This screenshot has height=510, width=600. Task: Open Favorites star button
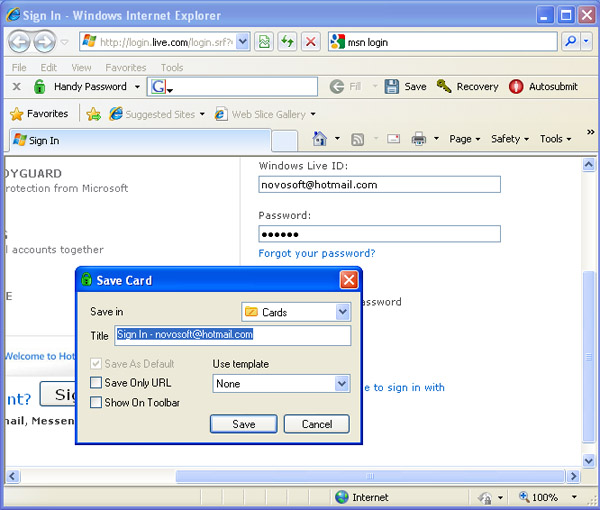pos(39,114)
